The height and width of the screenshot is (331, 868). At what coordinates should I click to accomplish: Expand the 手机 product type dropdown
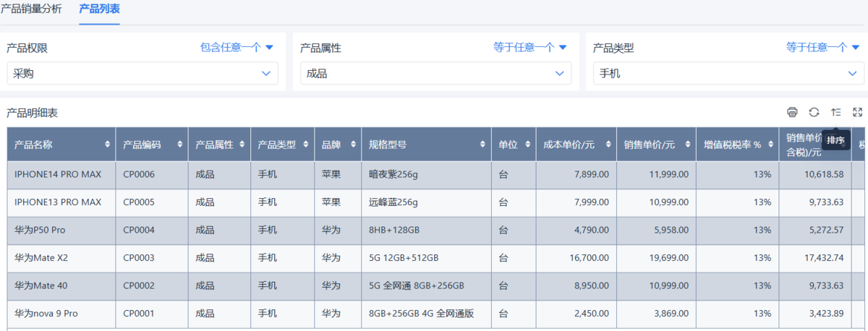coord(728,73)
